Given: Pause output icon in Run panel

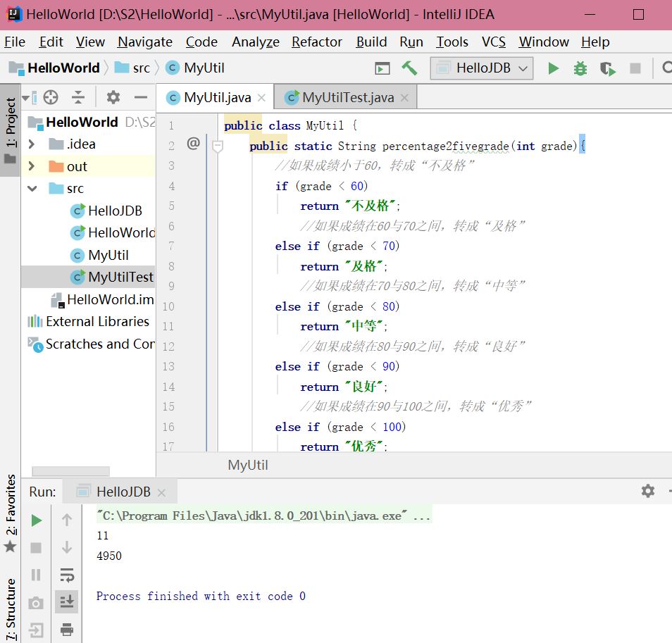Looking at the screenshot, I should coord(36,575).
